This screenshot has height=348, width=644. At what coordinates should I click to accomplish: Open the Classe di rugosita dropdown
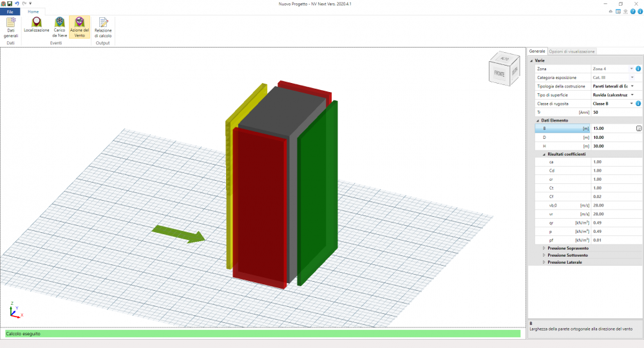tap(632, 104)
